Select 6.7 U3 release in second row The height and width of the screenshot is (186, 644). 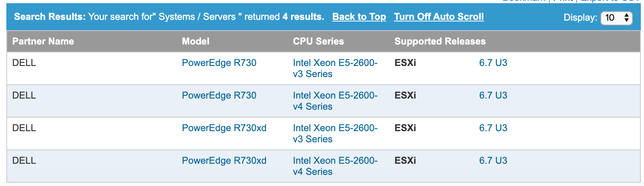493,95
